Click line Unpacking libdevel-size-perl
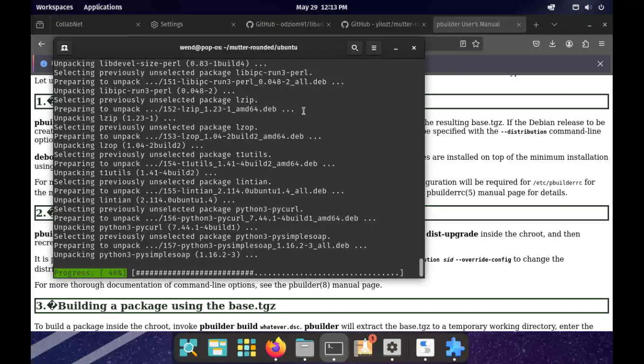The height and width of the screenshot is (364, 644). [161, 64]
